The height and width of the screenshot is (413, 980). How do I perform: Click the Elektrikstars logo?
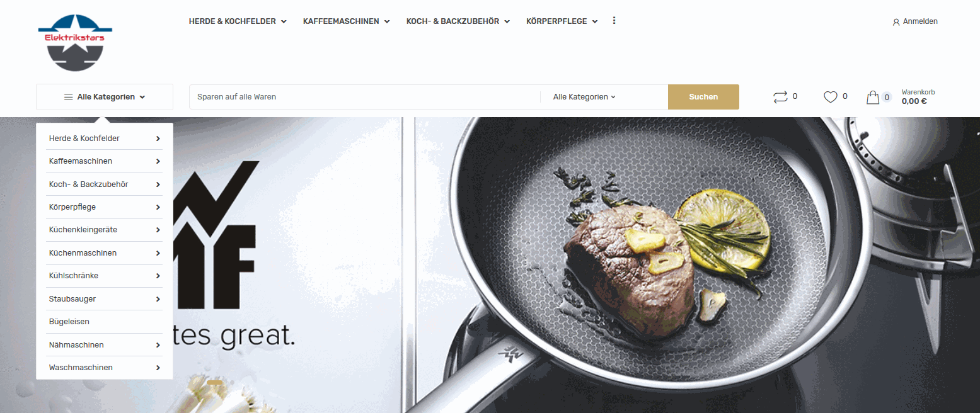(75, 42)
